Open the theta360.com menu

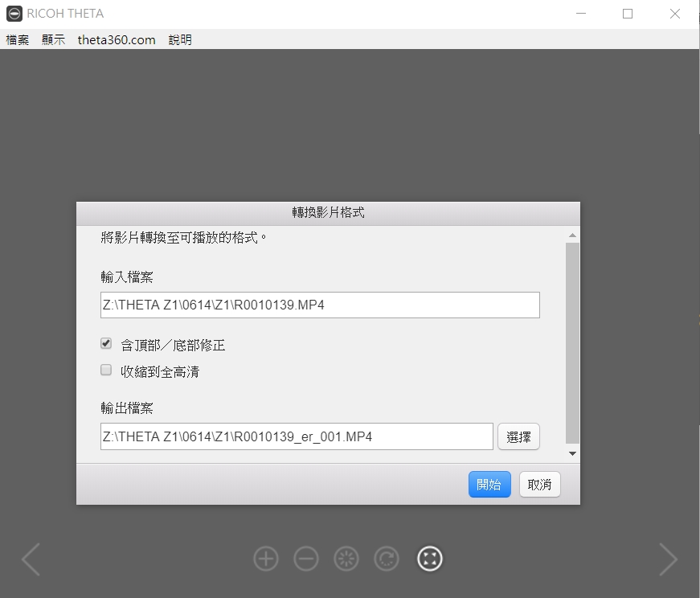117,39
